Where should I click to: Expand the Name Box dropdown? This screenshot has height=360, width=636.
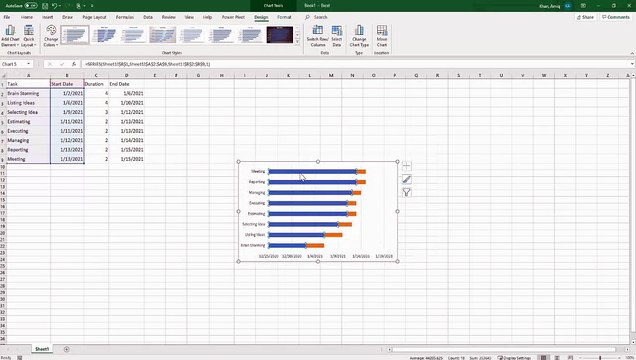28,64
